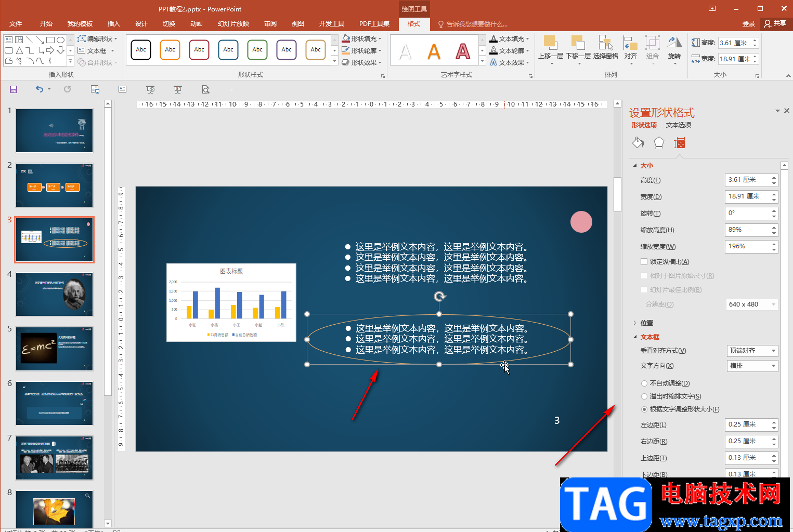Open the 文件 file menu
The image size is (793, 532).
[x=16, y=24]
